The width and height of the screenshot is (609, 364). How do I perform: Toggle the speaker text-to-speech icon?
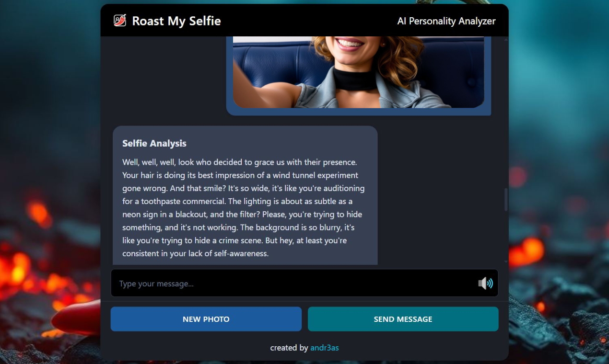pyautogui.click(x=485, y=283)
